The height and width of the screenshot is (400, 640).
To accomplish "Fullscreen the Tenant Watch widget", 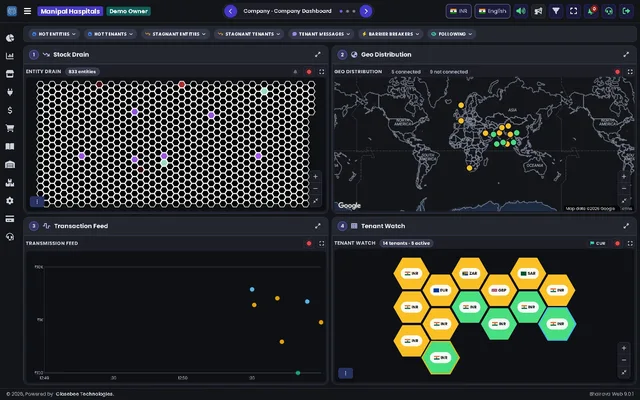I will (630, 243).
